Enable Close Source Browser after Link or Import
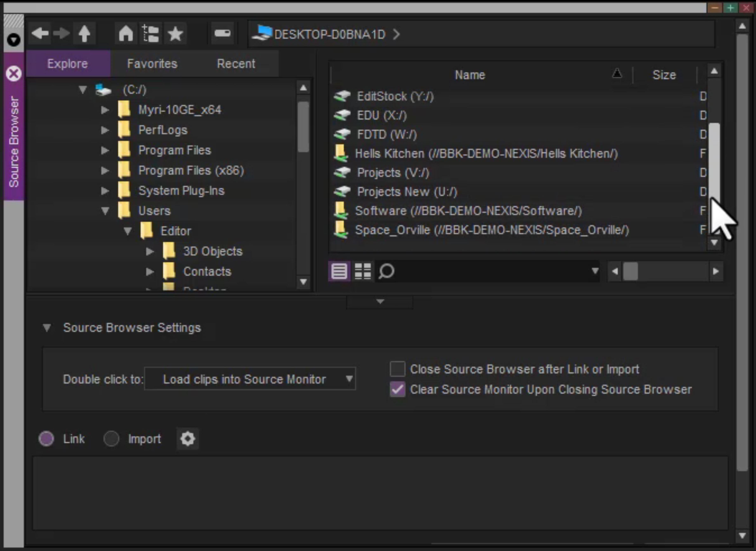 click(397, 369)
